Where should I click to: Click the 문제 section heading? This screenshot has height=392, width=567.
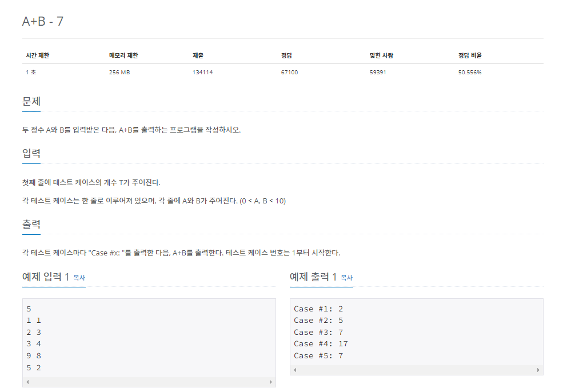[31, 101]
